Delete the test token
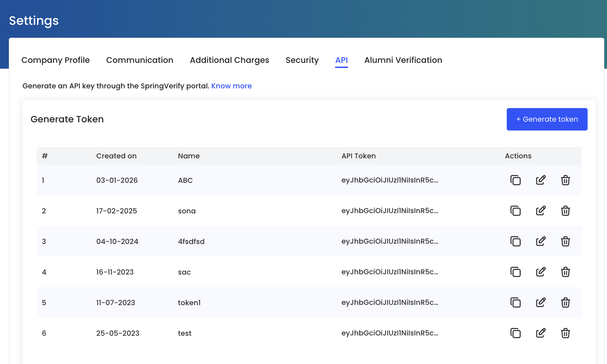The width and height of the screenshot is (607, 364). pyautogui.click(x=565, y=333)
